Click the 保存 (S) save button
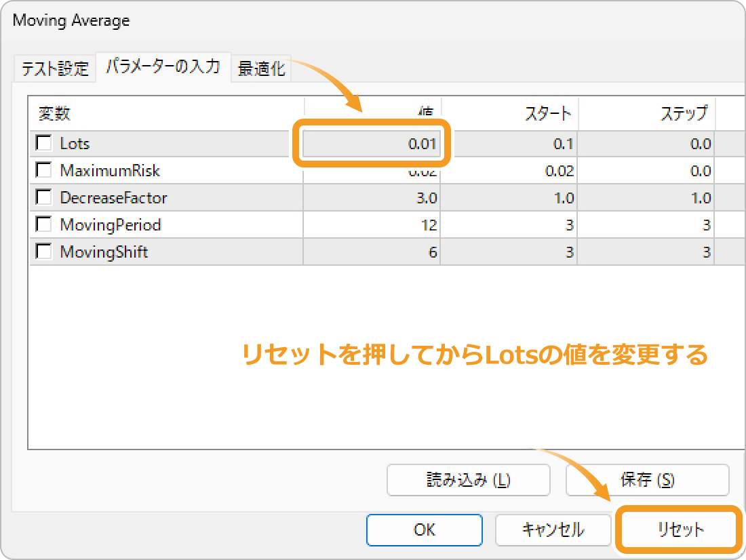The height and width of the screenshot is (560, 746). pyautogui.click(x=647, y=479)
